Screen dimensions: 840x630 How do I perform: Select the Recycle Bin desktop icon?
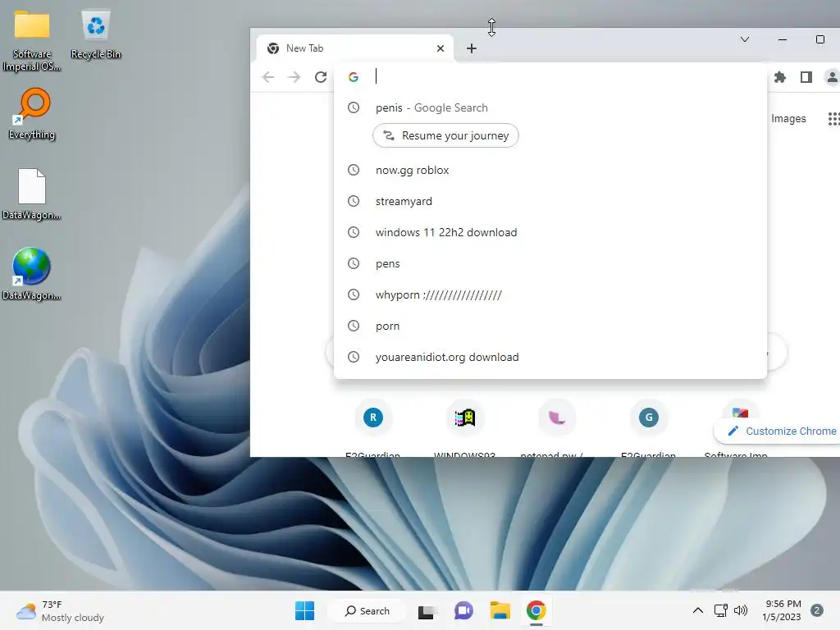[x=96, y=34]
